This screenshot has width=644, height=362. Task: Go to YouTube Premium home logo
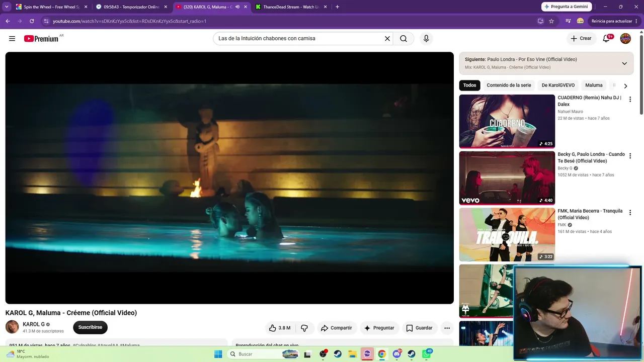click(x=41, y=39)
